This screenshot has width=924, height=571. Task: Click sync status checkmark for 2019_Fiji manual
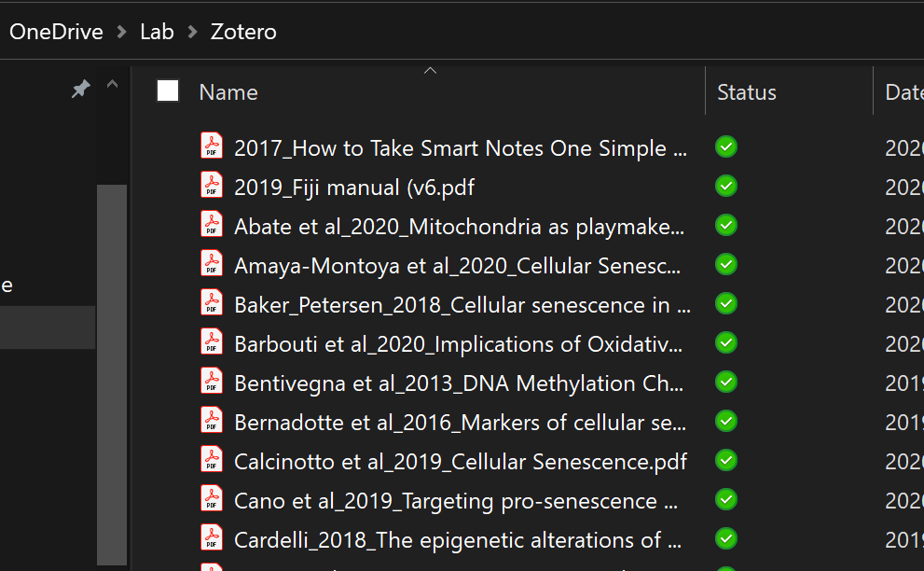pyautogui.click(x=726, y=186)
